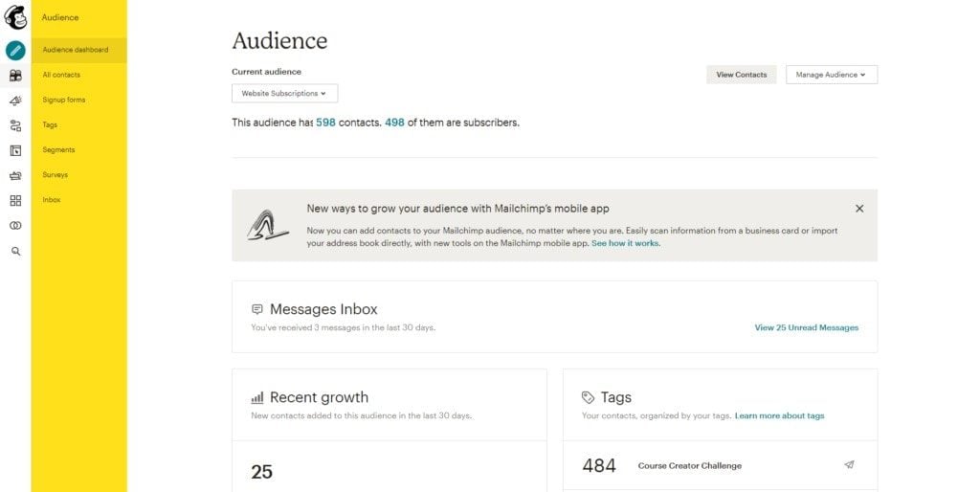Dismiss the mobile app banner

859,209
